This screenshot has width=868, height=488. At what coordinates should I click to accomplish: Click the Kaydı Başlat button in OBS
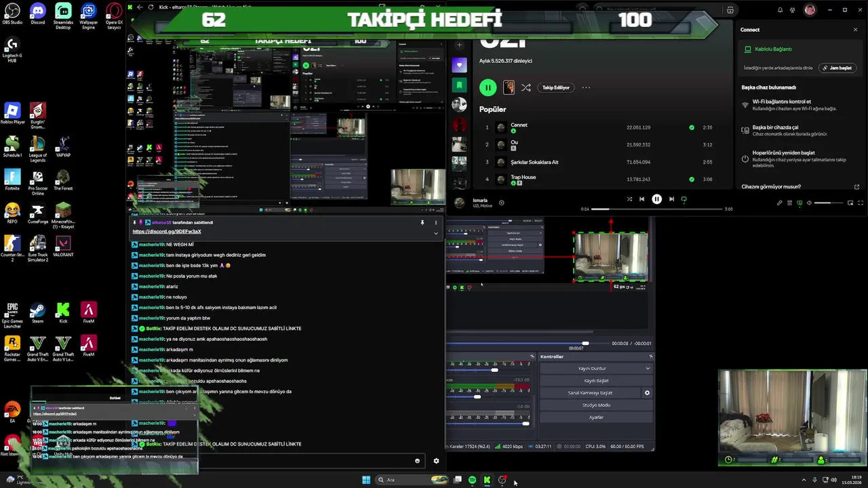click(596, 381)
